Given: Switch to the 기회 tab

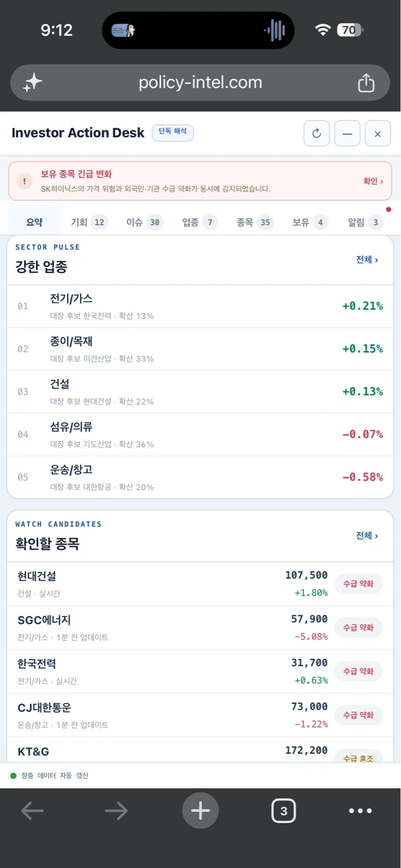Looking at the screenshot, I should coord(88,222).
